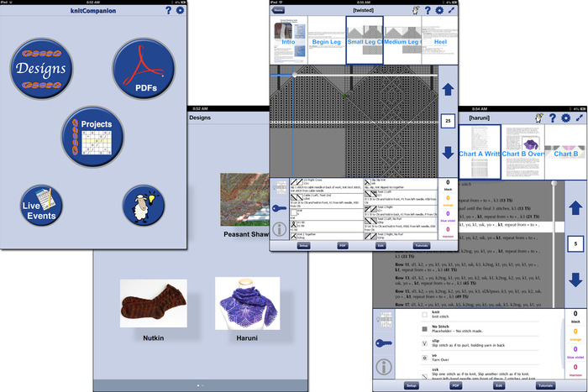Tap the sheep icon in twisted project toolbar

pyautogui.click(x=416, y=10)
